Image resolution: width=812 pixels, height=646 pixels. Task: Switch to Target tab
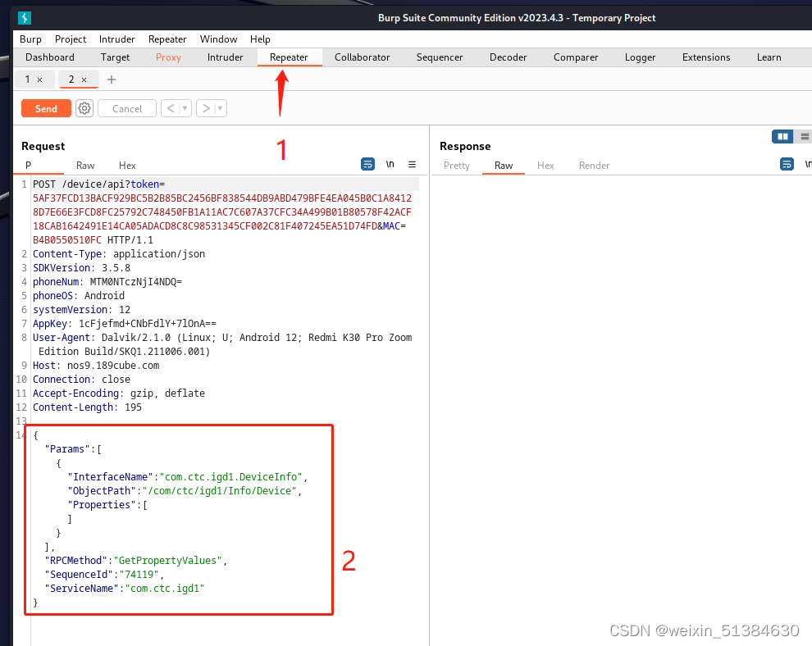[115, 57]
